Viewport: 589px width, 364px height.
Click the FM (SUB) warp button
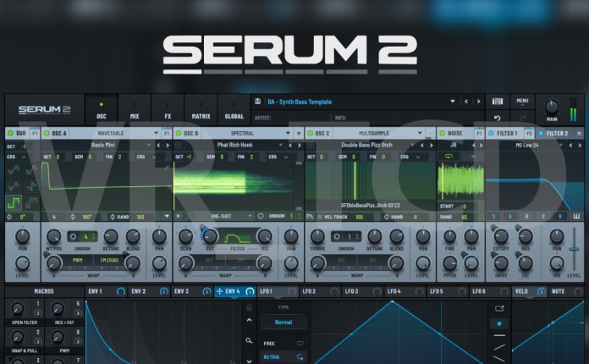[109, 261]
